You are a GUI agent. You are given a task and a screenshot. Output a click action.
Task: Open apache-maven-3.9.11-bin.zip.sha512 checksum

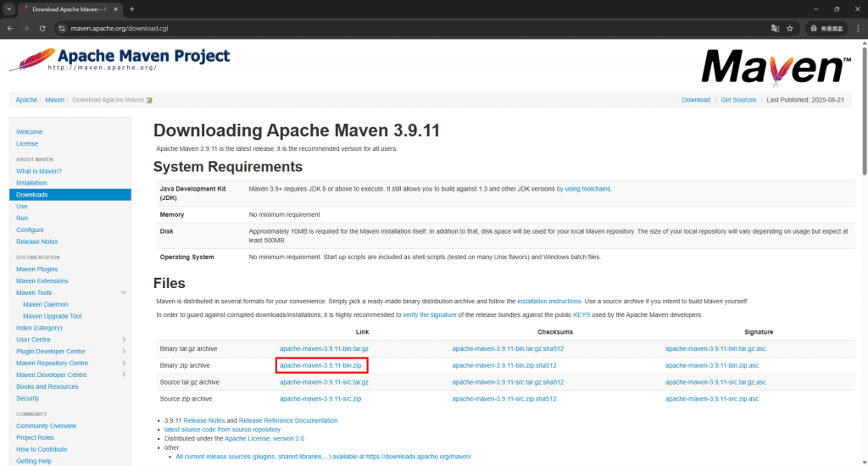pos(504,365)
